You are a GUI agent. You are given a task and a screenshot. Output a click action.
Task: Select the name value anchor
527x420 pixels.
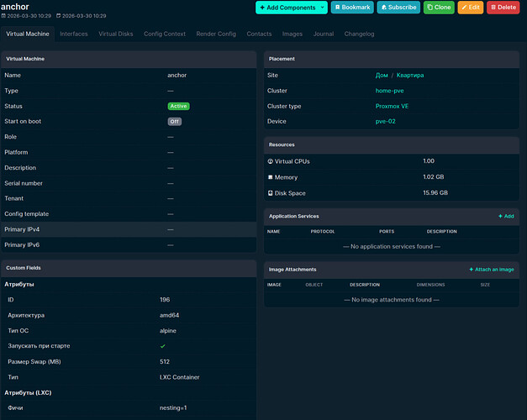[177, 76]
